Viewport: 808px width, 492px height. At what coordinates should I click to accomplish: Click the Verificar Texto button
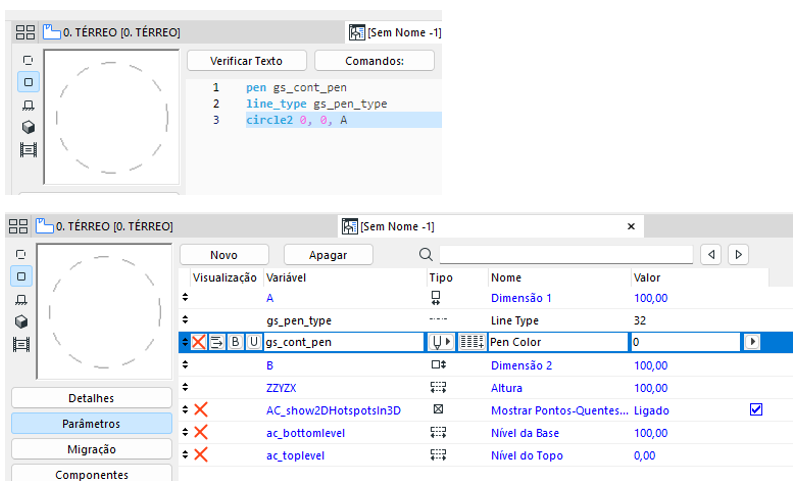click(x=246, y=61)
